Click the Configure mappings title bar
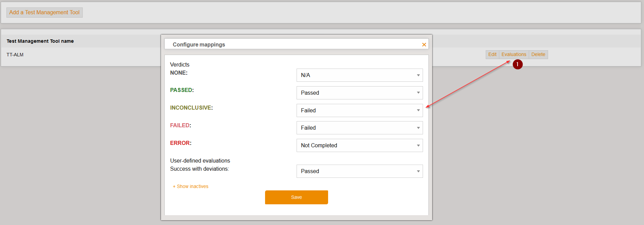This screenshot has height=225, width=644. 199,44
